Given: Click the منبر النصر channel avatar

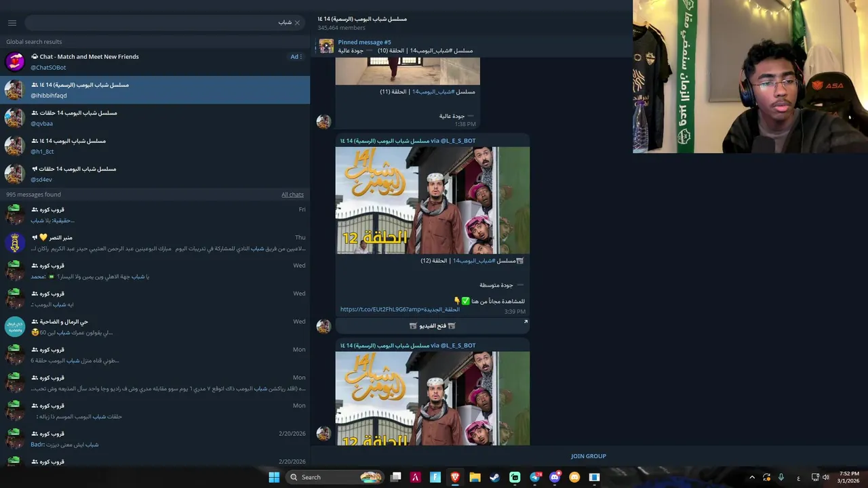Looking at the screenshot, I should 15,243.
